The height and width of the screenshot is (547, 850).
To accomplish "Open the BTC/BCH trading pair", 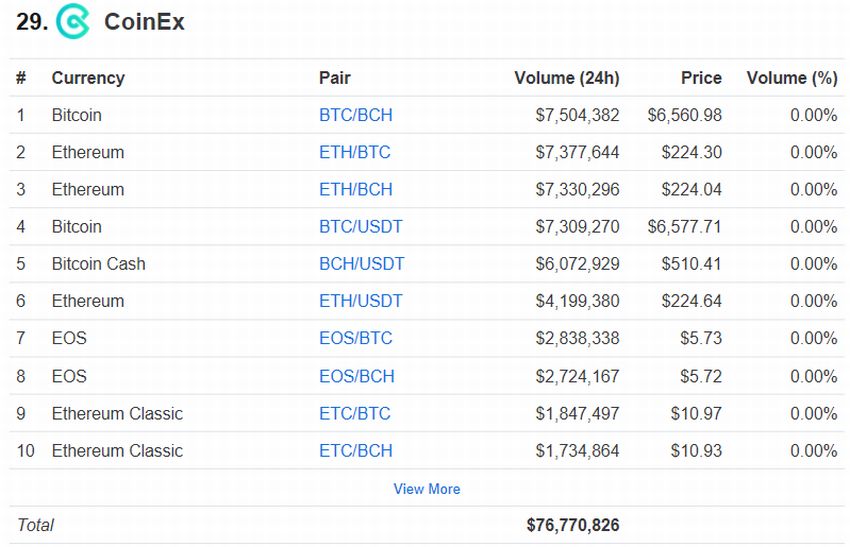I will click(x=356, y=115).
